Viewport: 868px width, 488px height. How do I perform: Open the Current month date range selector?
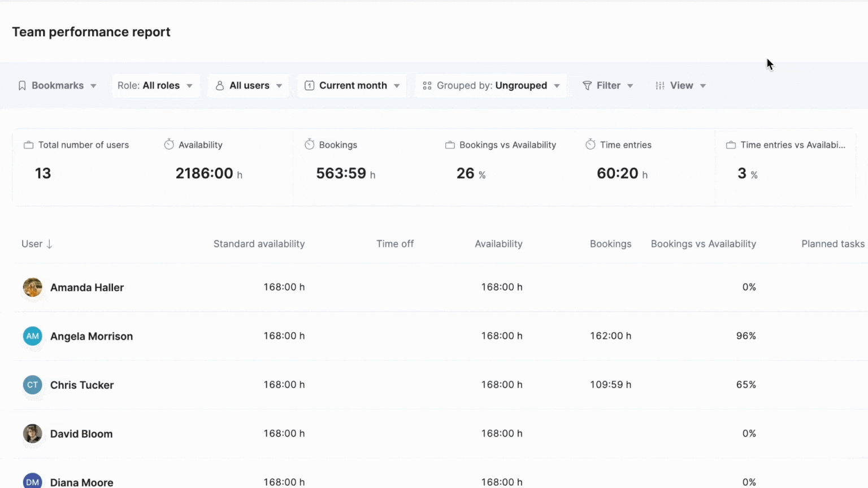pos(351,85)
